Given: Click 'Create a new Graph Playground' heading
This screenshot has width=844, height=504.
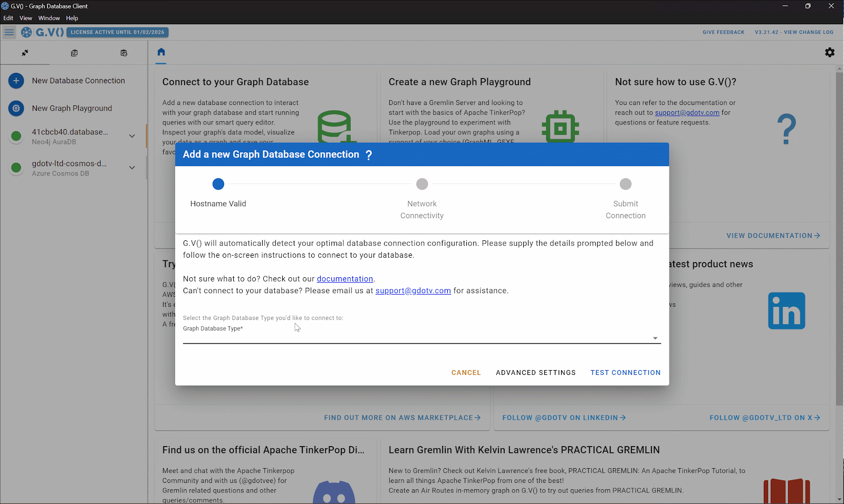Looking at the screenshot, I should click(459, 82).
